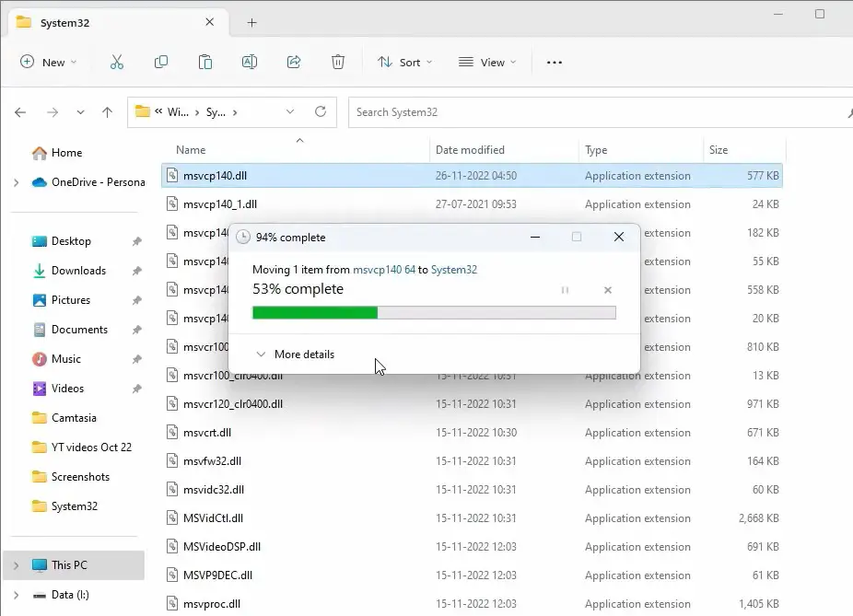Pause the file move operation
The height and width of the screenshot is (616, 853).
pyautogui.click(x=565, y=290)
